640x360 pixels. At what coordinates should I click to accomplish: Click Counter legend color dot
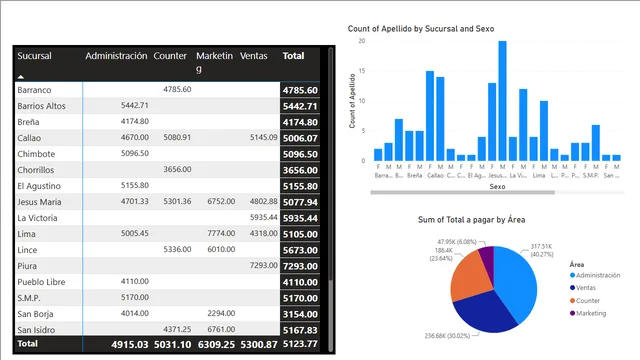tap(572, 300)
